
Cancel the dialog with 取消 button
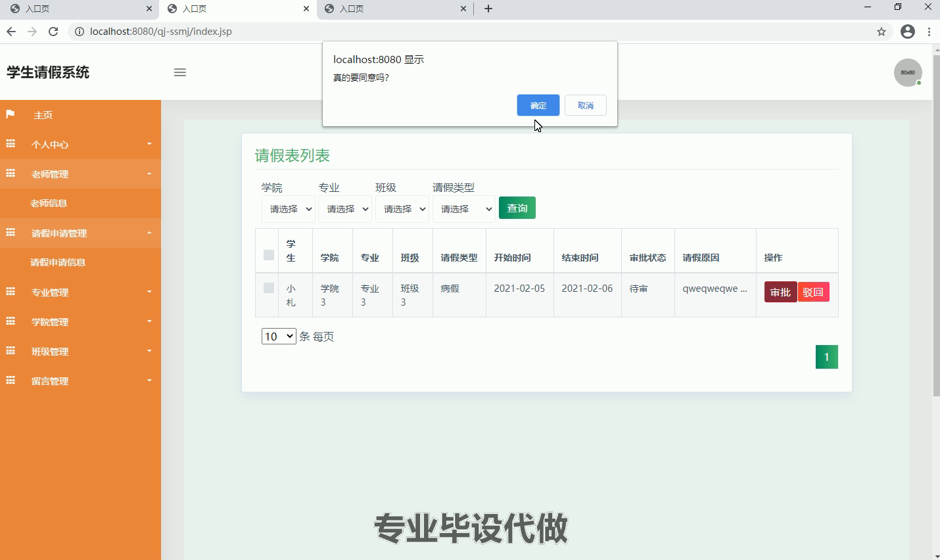(x=586, y=105)
